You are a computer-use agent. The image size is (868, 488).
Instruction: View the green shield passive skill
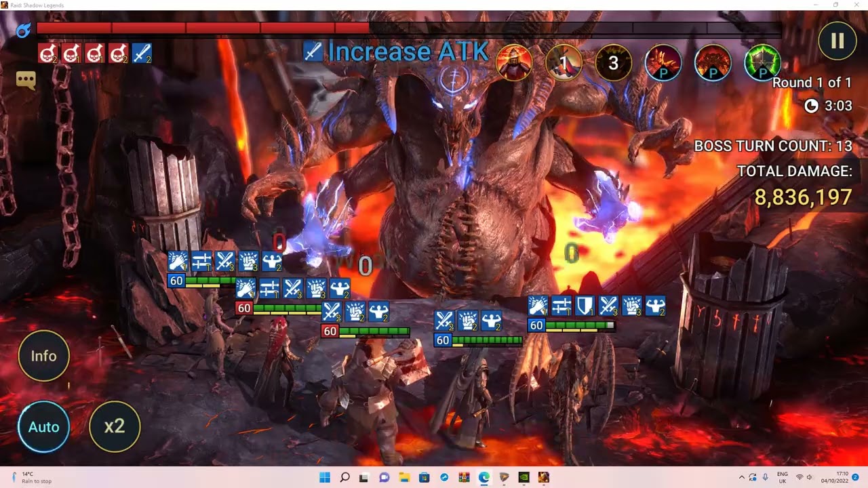762,63
